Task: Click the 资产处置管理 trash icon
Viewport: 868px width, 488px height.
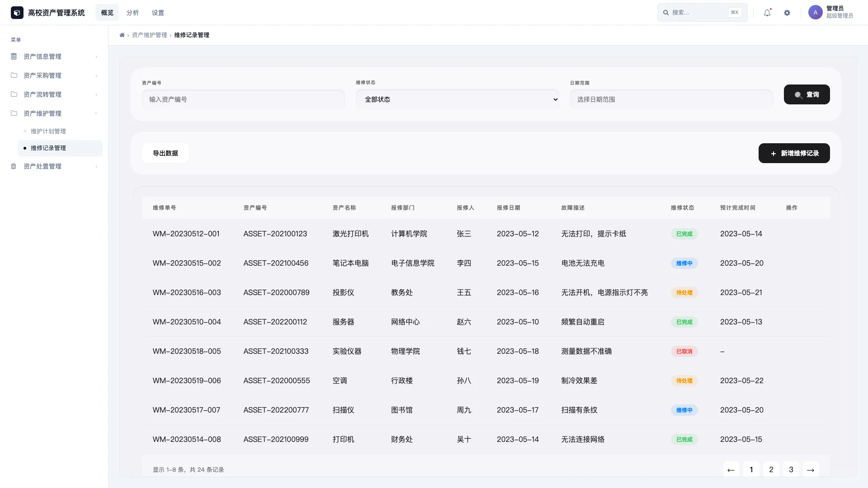Action: [x=14, y=166]
